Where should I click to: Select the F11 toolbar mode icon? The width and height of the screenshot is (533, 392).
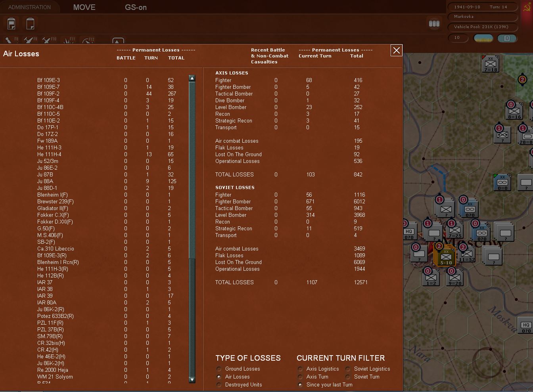(69, 40)
